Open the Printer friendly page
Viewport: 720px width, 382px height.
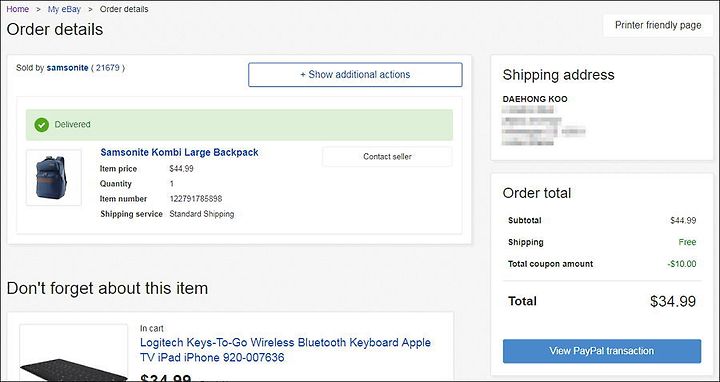tap(658, 25)
